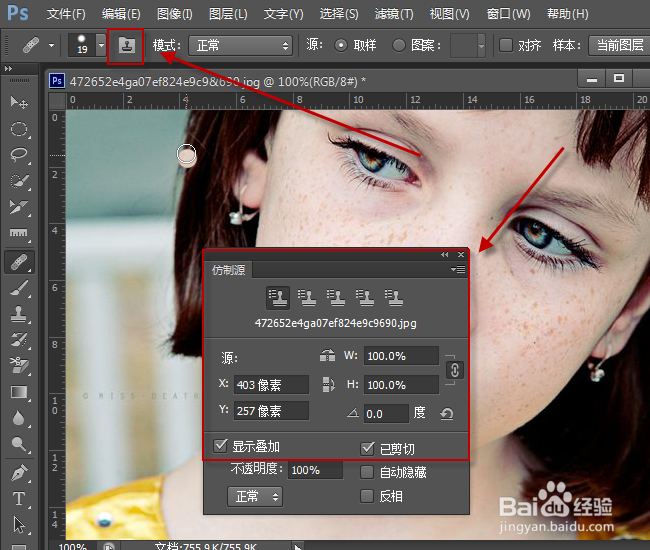Viewport: 650px width, 550px height.
Task: Open the 模式 blend mode dropdown
Action: tap(240, 45)
